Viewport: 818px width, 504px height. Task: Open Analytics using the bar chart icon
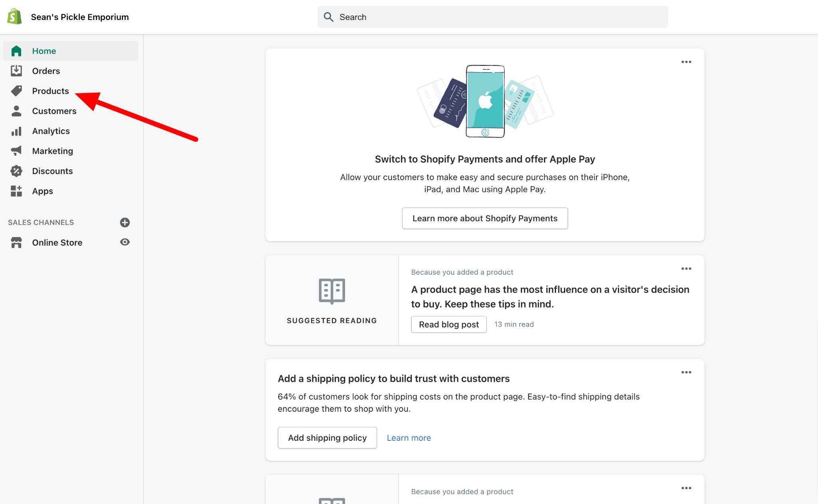click(x=16, y=131)
